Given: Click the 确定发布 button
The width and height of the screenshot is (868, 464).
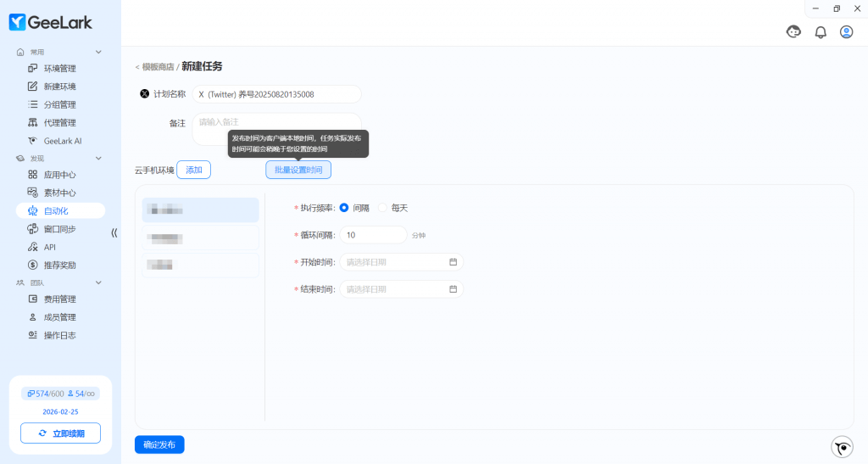Looking at the screenshot, I should pyautogui.click(x=159, y=444).
